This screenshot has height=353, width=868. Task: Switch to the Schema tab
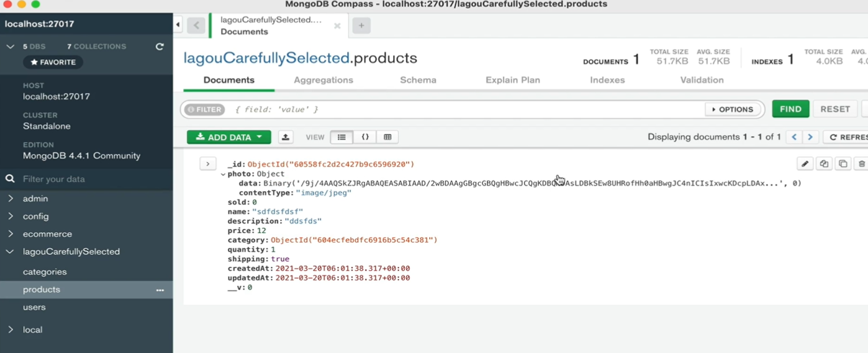(x=418, y=80)
